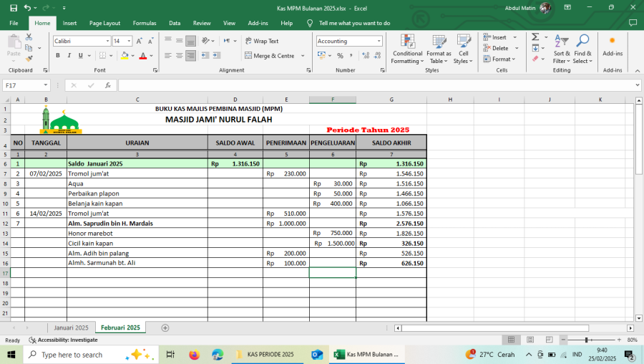Expand the font size dropdown
The height and width of the screenshot is (364, 644).
[x=129, y=41]
